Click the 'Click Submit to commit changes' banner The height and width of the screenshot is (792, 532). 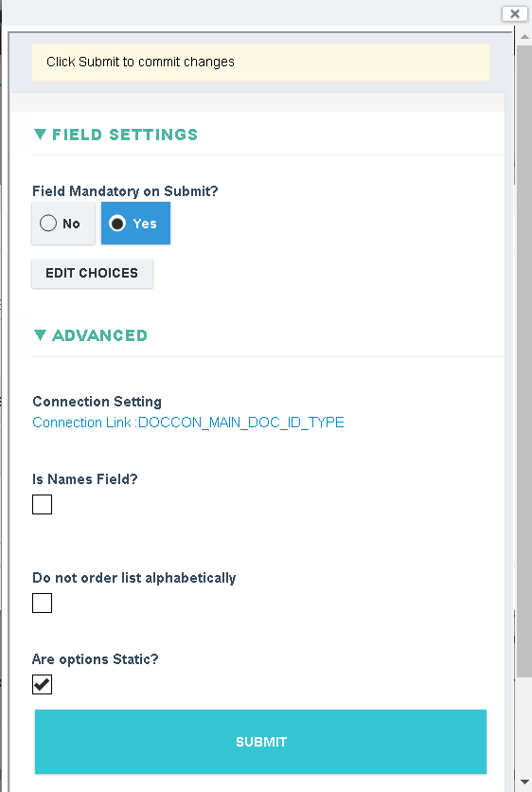pyautogui.click(x=260, y=63)
